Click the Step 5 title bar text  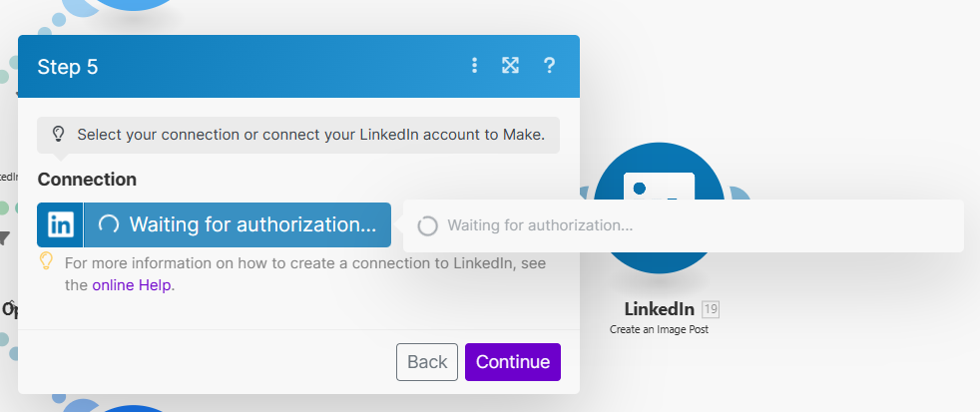[x=68, y=66]
